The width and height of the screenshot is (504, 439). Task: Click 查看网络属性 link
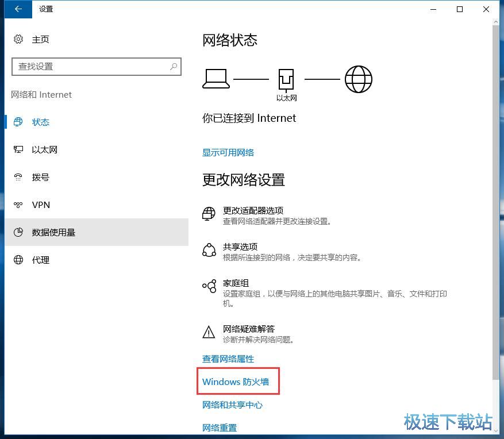[x=228, y=359]
